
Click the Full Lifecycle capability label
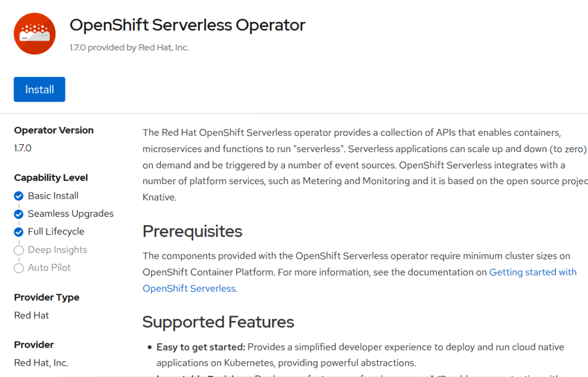click(x=56, y=232)
